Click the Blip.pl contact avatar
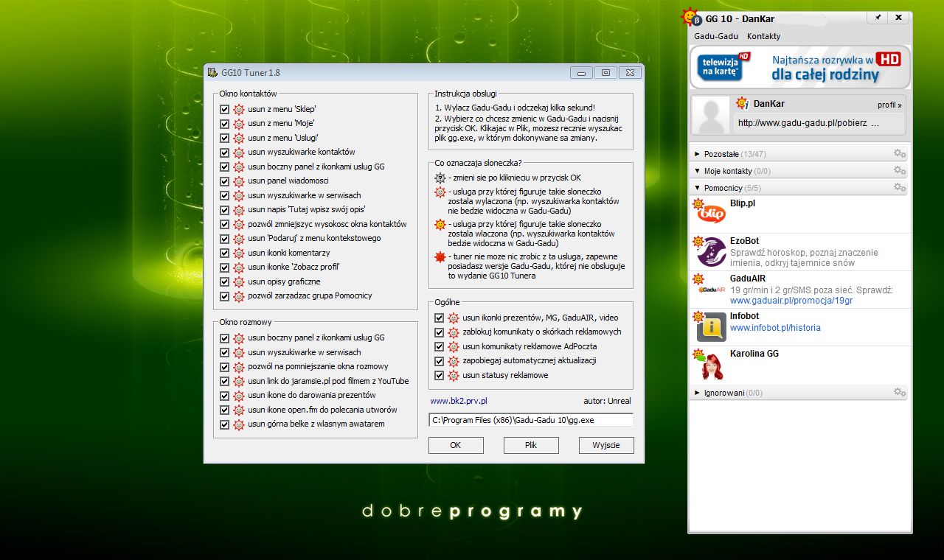The width and height of the screenshot is (944, 560). (711, 214)
